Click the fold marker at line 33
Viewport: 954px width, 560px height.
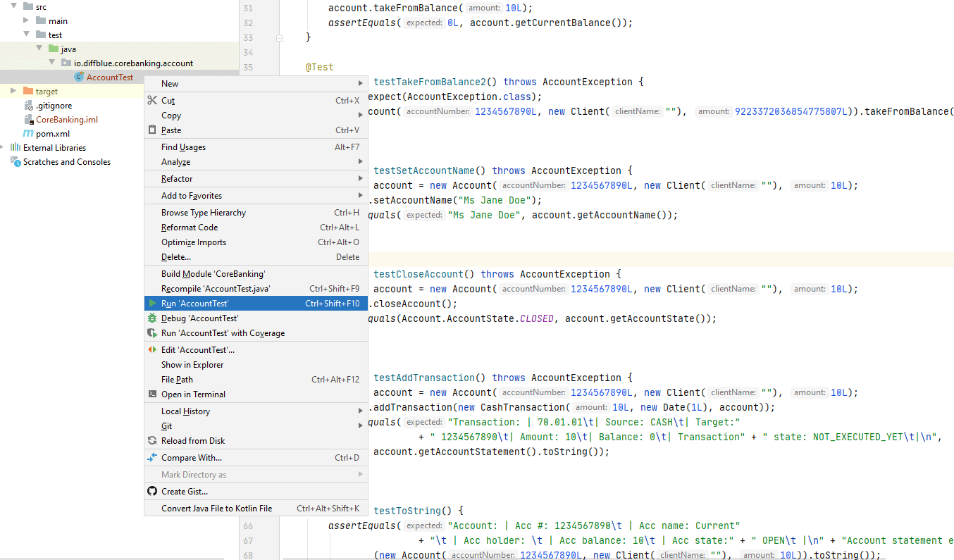280,37
